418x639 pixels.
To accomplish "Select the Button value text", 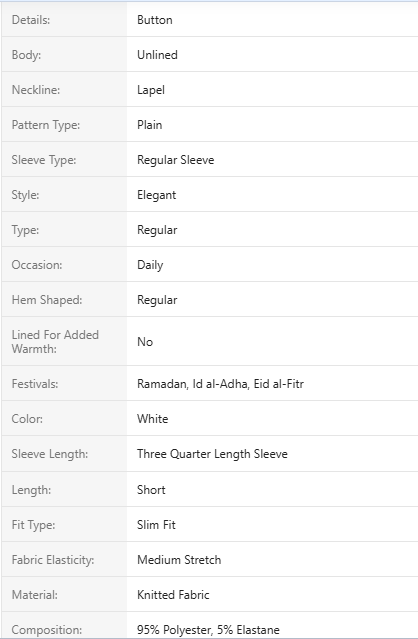I will click(x=155, y=20).
